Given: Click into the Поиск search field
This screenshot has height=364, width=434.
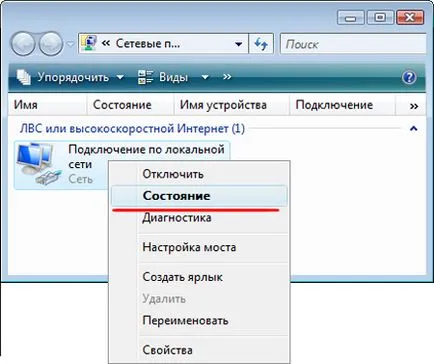Looking at the screenshot, I should click(353, 44).
